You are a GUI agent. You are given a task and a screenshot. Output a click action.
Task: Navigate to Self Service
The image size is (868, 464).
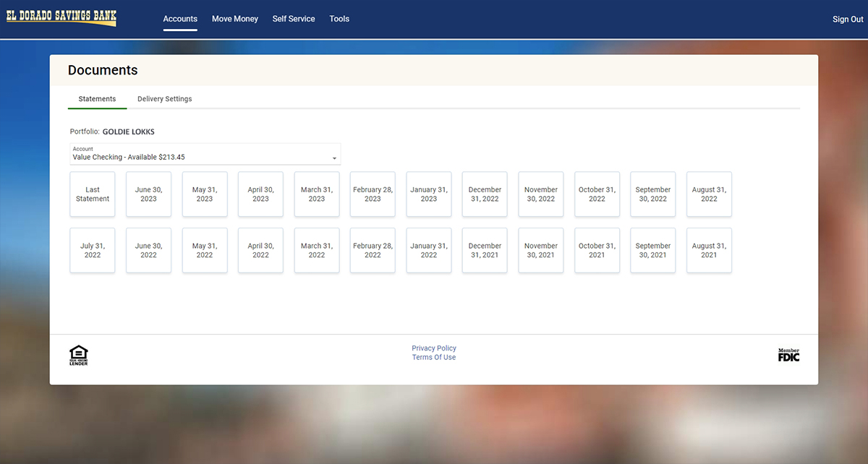pos(294,19)
